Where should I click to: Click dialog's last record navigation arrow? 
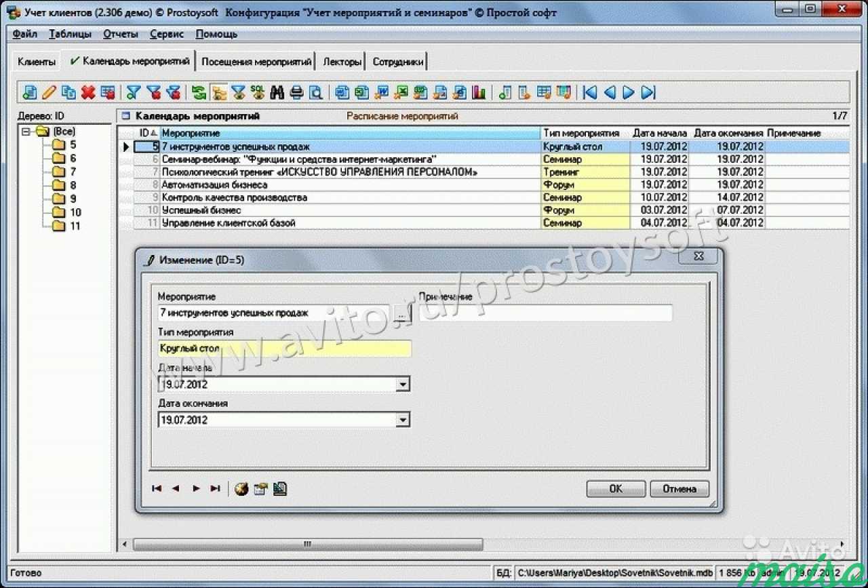pyautogui.click(x=215, y=488)
